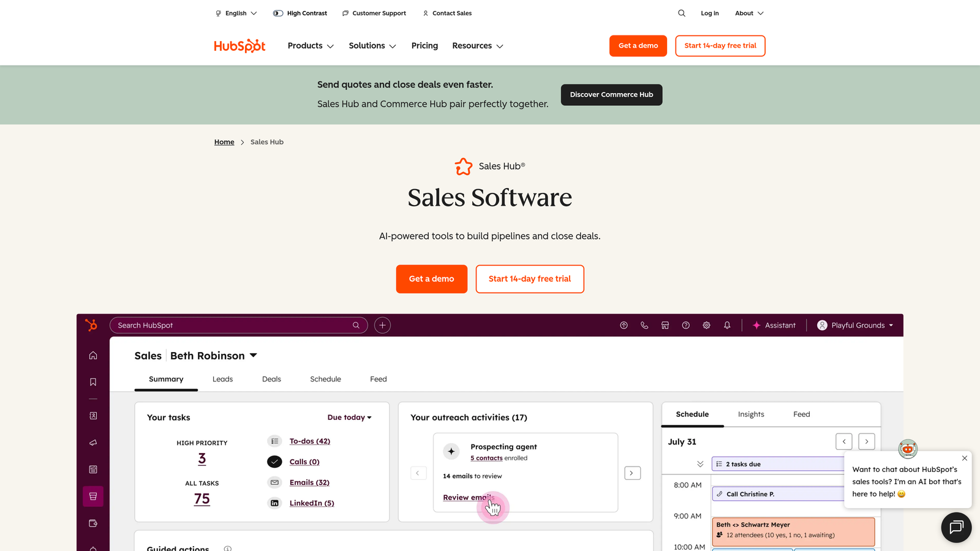Open the marketplace store icon

tap(665, 325)
